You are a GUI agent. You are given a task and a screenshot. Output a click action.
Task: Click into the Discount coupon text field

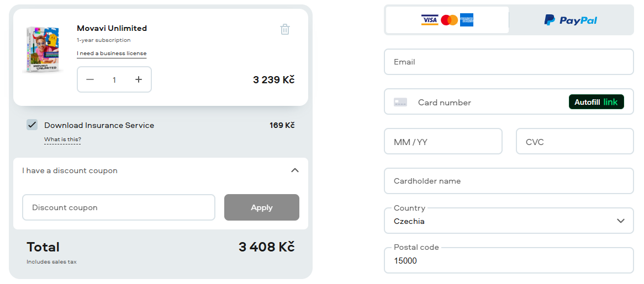coord(119,207)
